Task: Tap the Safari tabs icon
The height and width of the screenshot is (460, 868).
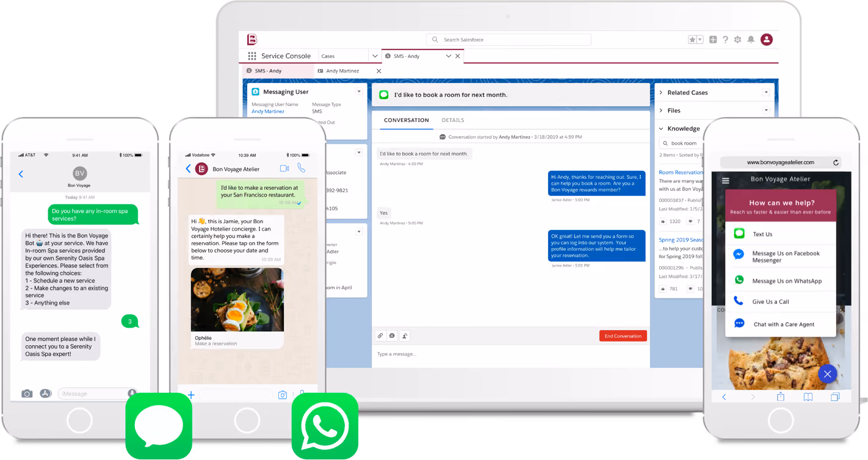Action: tap(835, 397)
